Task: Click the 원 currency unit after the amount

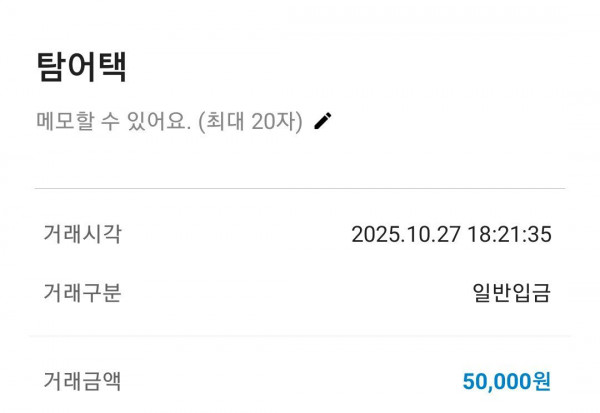Action: click(x=541, y=381)
